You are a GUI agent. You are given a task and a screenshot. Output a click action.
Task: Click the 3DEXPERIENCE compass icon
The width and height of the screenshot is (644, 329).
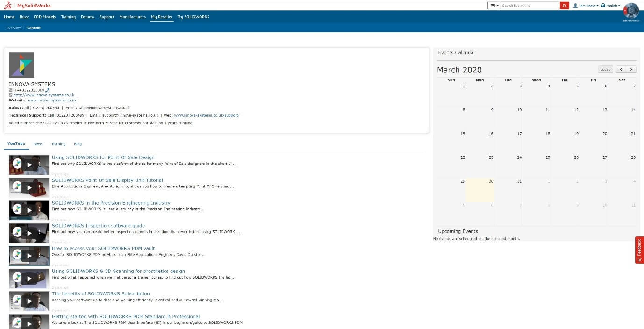pyautogui.click(x=631, y=10)
